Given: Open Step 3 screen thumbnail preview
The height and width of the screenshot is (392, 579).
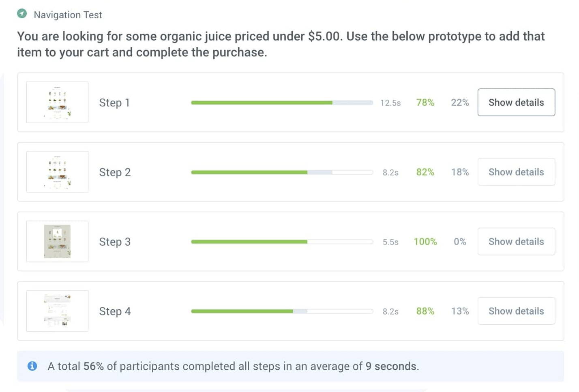Looking at the screenshot, I should tap(57, 241).
